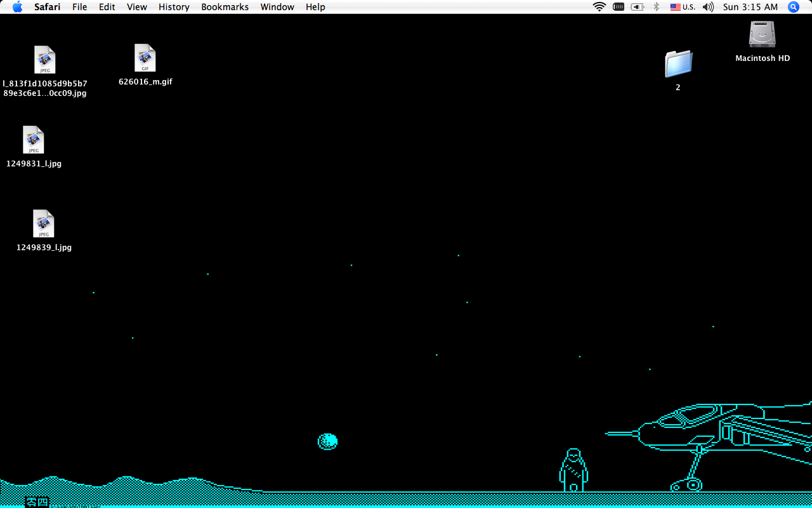Click the Macintosh HD label text
The width and height of the screenshot is (812, 508).
pyautogui.click(x=763, y=58)
